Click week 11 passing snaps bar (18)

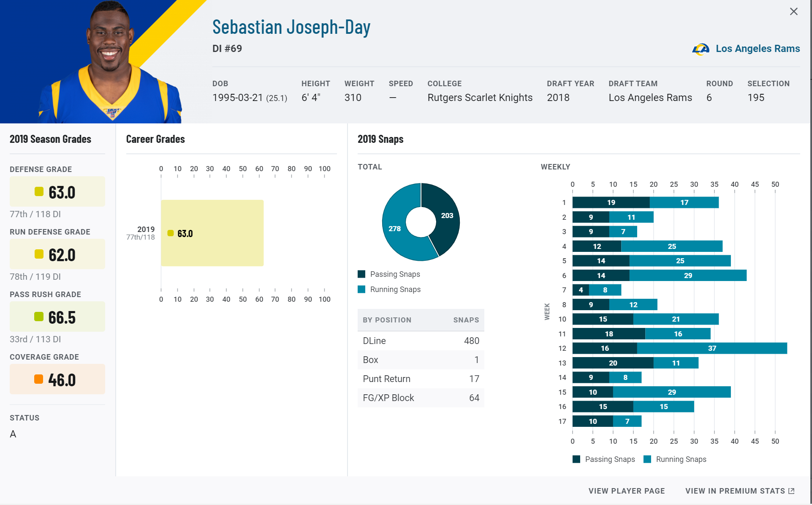[x=609, y=334]
